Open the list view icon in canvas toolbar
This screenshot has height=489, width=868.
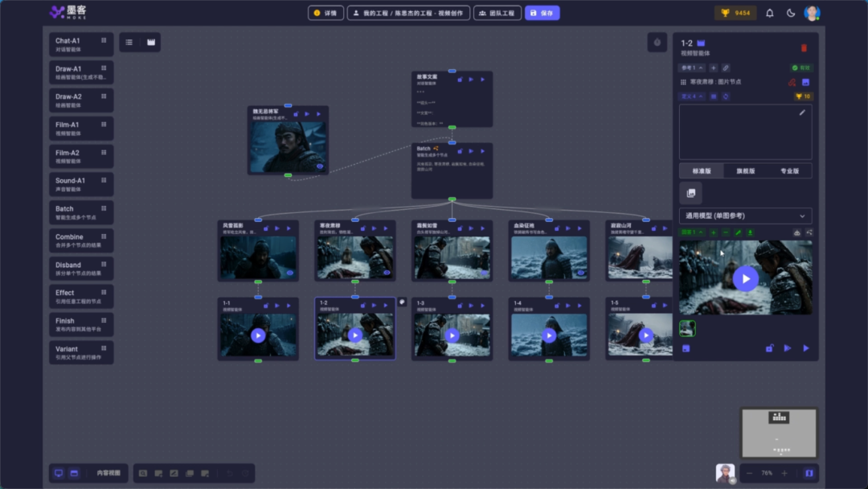point(129,42)
